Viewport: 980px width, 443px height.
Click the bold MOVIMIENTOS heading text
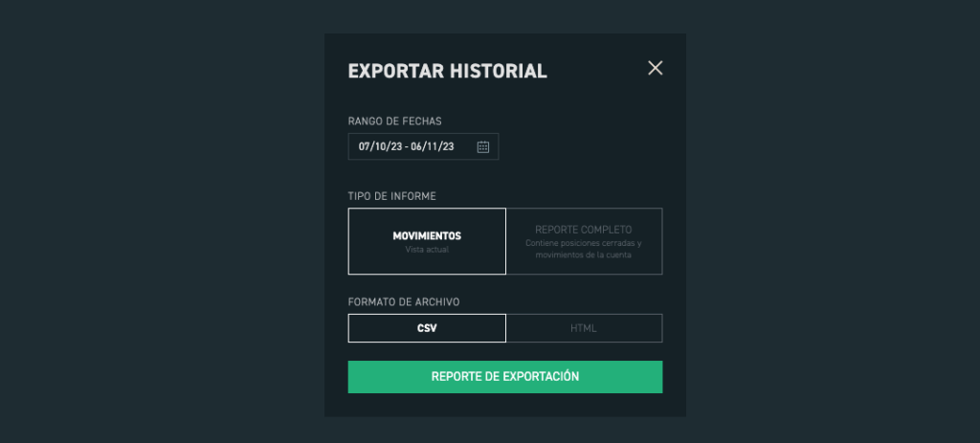tap(427, 235)
